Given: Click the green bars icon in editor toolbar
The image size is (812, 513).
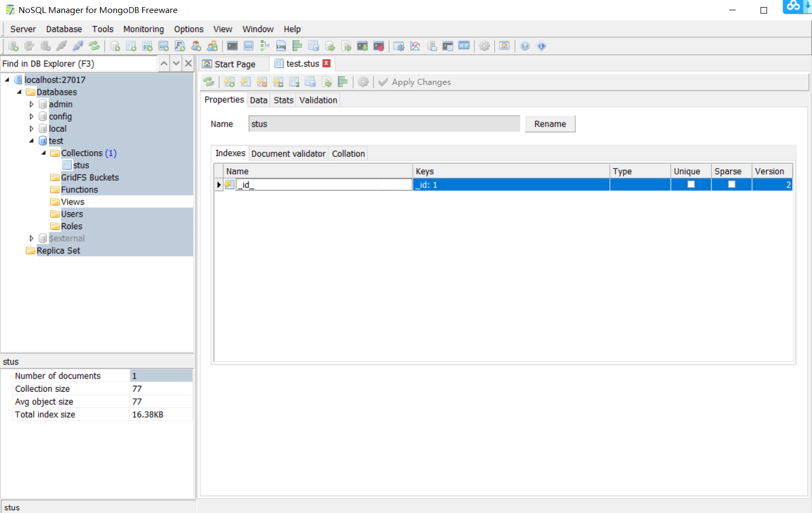Looking at the screenshot, I should pos(343,82).
